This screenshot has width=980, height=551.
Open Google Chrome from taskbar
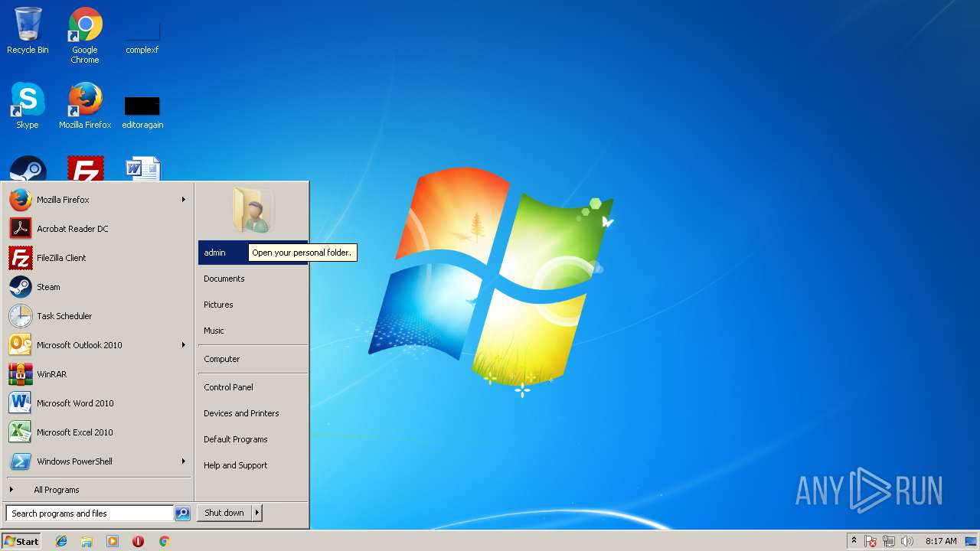tap(164, 541)
